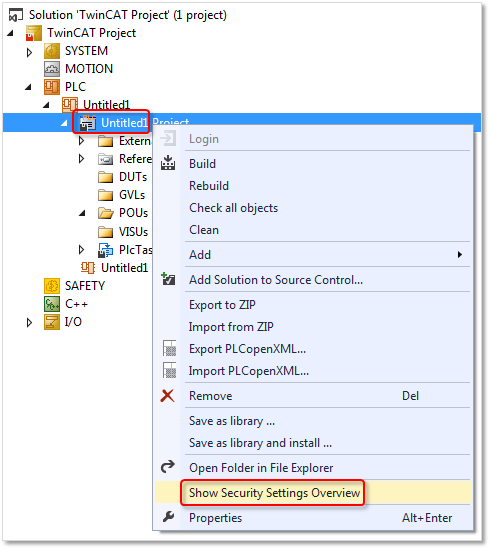
Task: Click the External Types folder icon
Action: (106, 141)
